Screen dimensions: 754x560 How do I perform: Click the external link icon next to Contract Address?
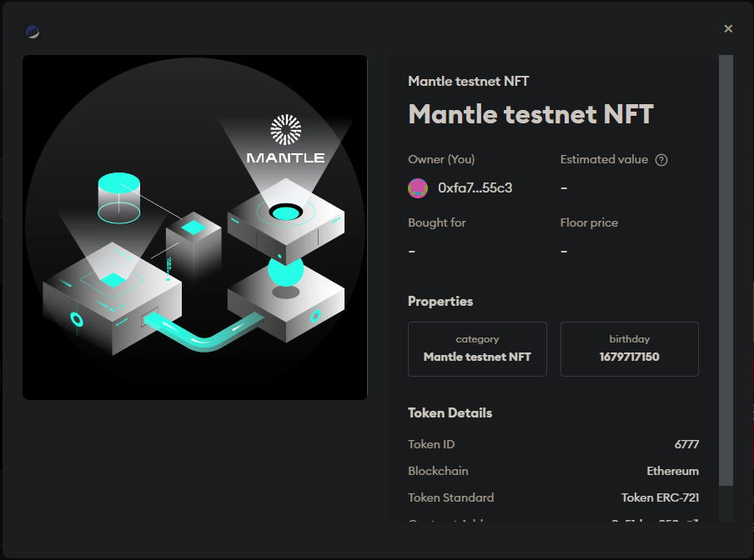click(696, 522)
